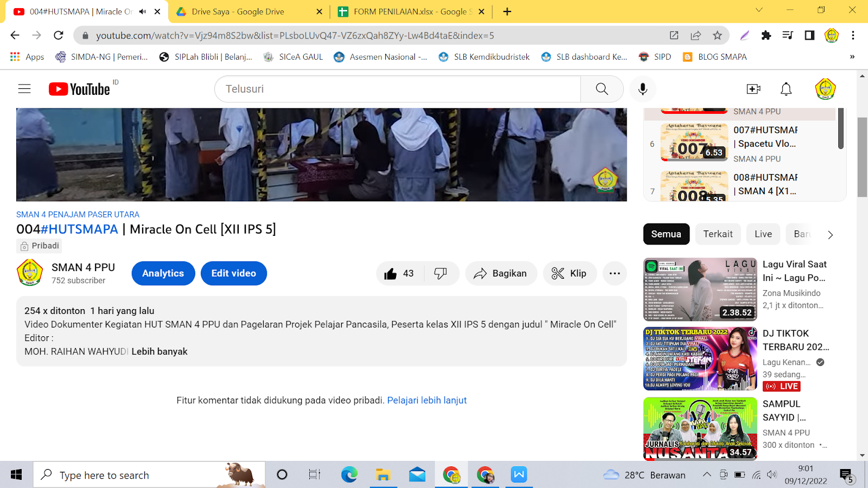Open the YouTube hamburger guide menu
The height and width of the screenshot is (488, 868).
24,89
